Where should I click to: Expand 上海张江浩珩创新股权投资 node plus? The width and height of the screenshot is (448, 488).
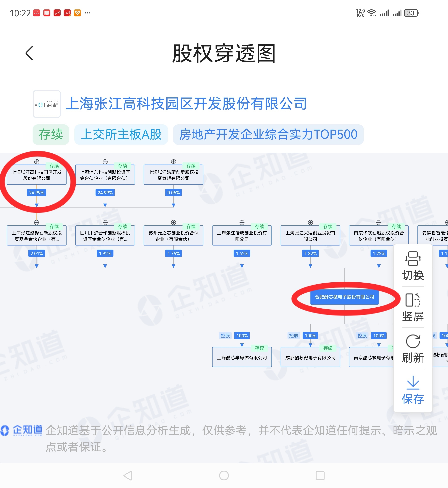click(x=173, y=162)
